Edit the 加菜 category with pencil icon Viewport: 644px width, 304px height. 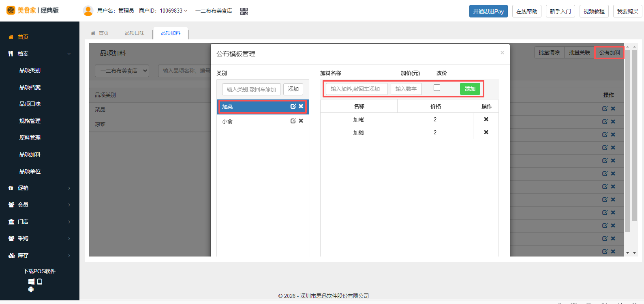tap(293, 106)
